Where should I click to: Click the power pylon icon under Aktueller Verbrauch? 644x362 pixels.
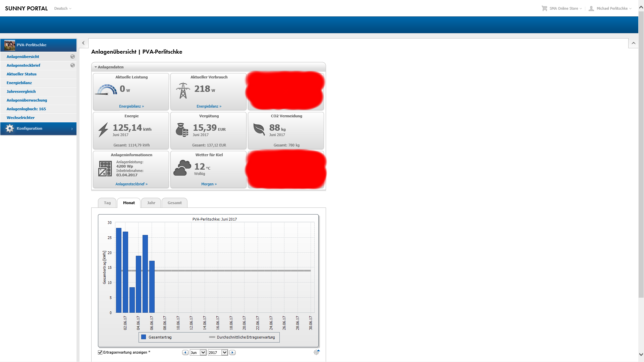point(183,90)
